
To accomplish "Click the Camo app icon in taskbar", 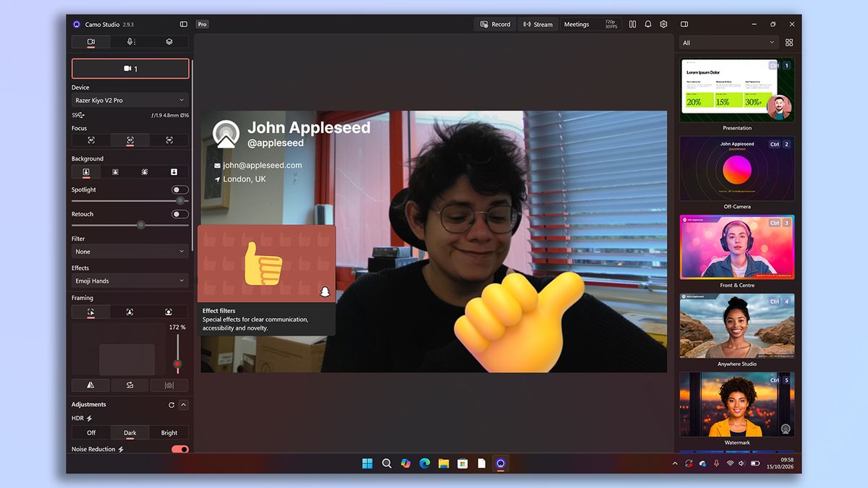I will [x=500, y=463].
